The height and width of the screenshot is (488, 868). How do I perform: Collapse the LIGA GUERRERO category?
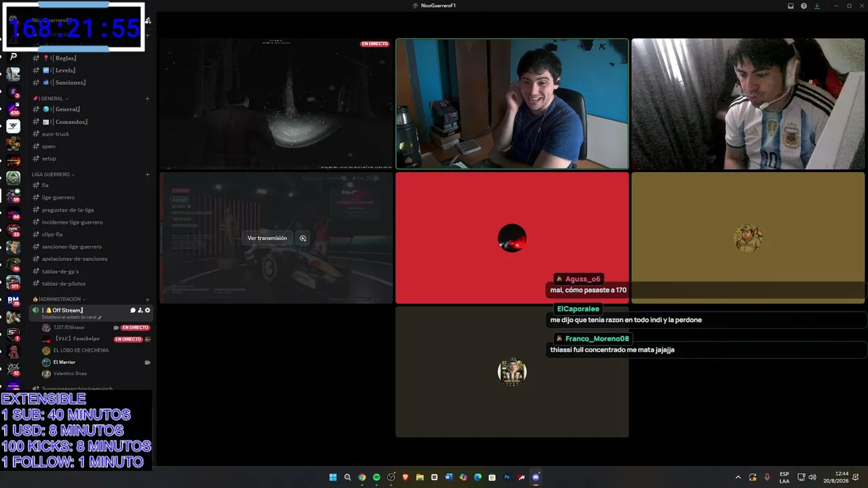pyautogui.click(x=54, y=174)
